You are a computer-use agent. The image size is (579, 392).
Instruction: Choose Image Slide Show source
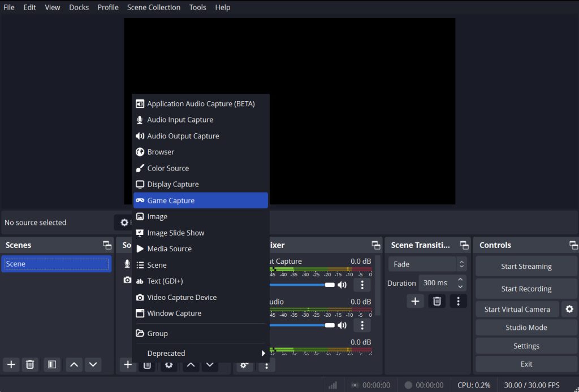[x=201, y=233]
